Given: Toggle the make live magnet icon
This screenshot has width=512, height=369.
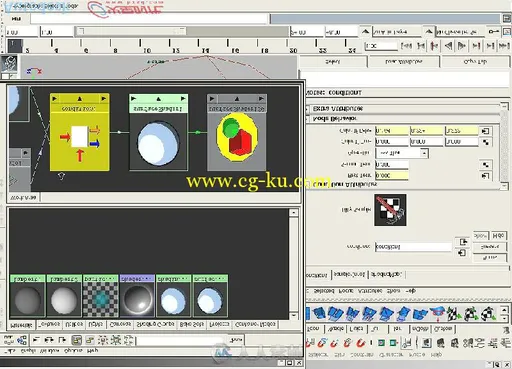Looking at the screenshot, I should [x=361, y=343].
